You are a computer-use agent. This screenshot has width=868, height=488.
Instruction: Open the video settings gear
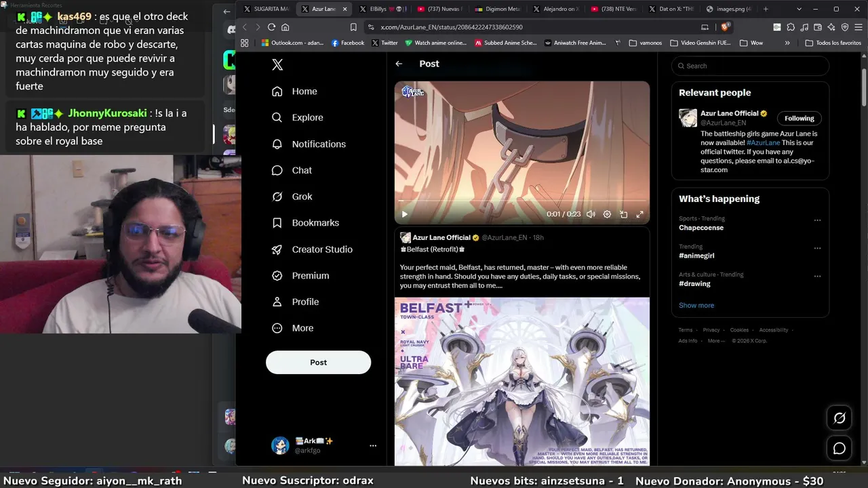pyautogui.click(x=607, y=214)
